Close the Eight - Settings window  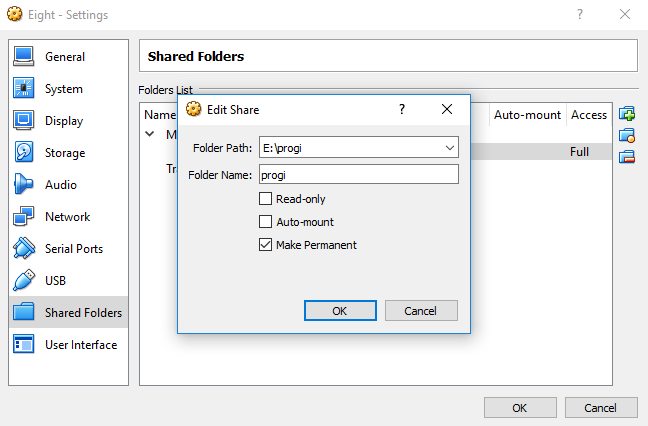(x=625, y=14)
